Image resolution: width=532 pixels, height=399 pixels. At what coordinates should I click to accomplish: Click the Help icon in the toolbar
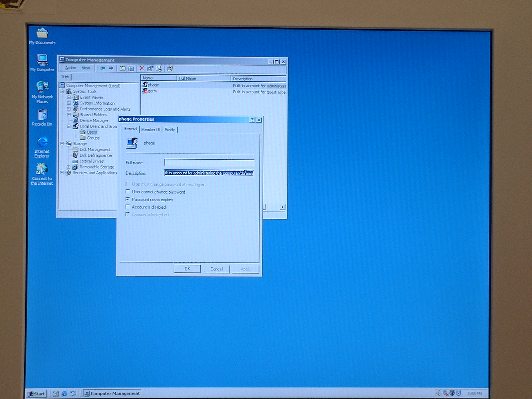[170, 69]
